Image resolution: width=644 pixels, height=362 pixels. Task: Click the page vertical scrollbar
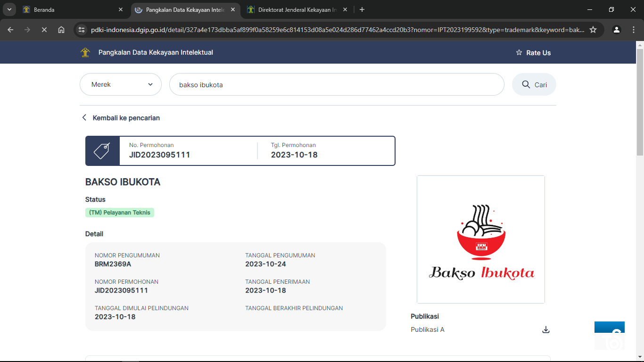[x=640, y=101]
